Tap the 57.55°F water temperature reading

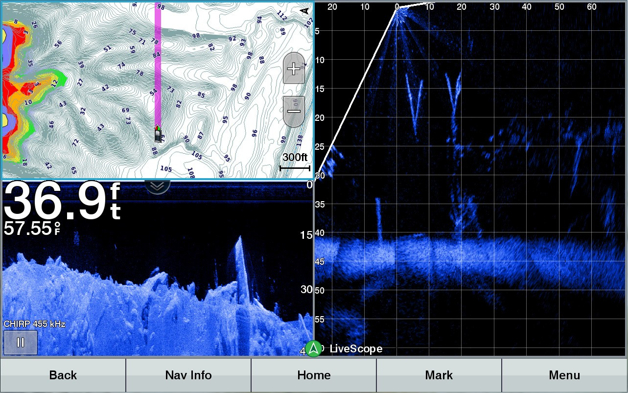click(x=32, y=228)
